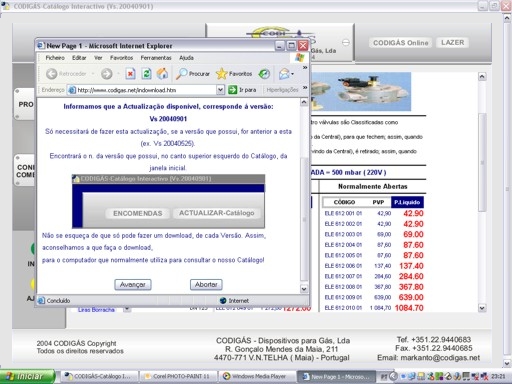Click the Retroceder back arrow icon
512x384 pixels.
(x=51, y=74)
